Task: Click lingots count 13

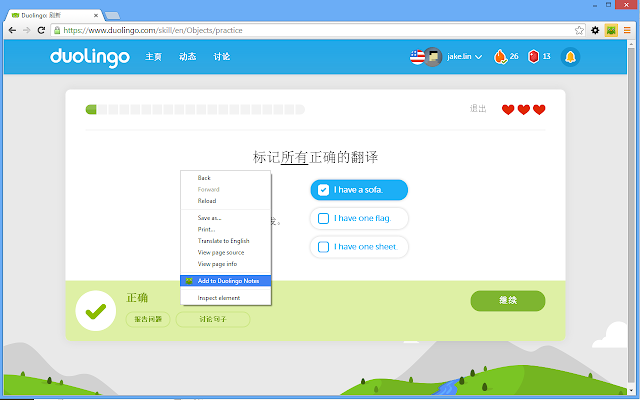Action: pos(547,56)
